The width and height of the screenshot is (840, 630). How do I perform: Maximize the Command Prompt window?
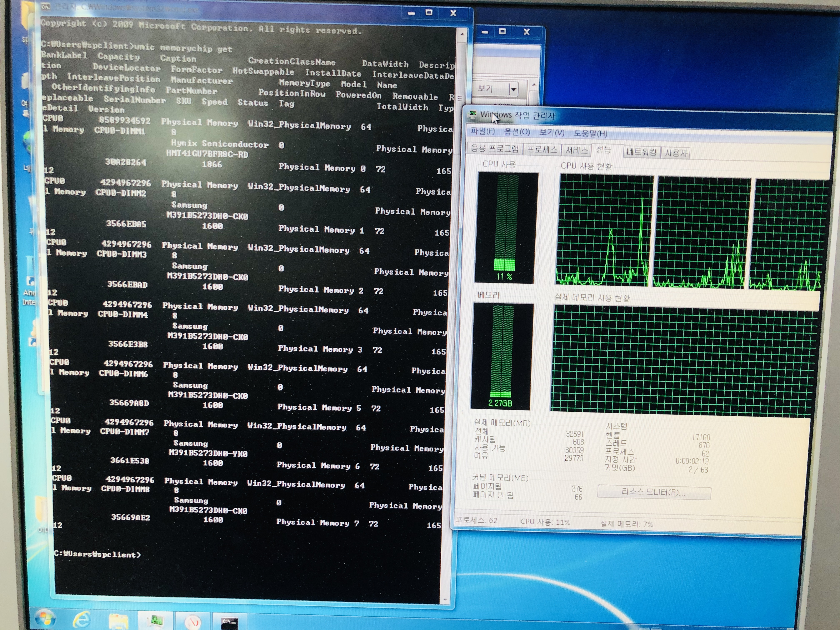pos(429,13)
